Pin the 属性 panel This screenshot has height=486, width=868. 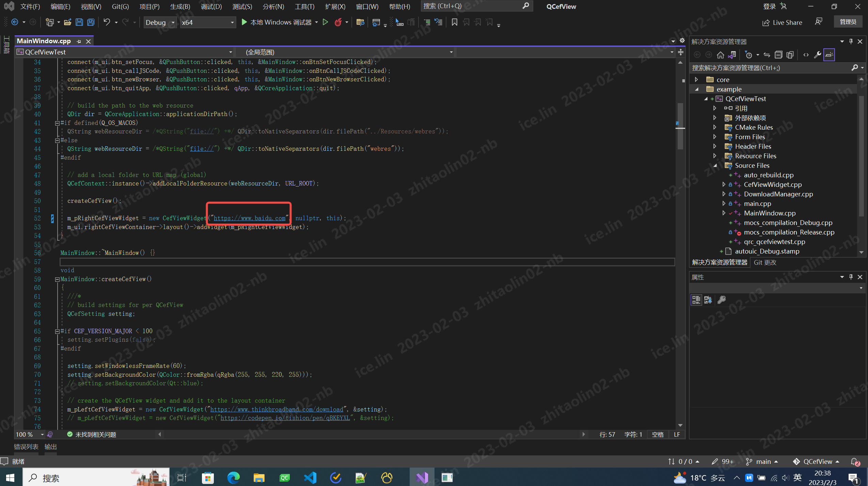(850, 277)
